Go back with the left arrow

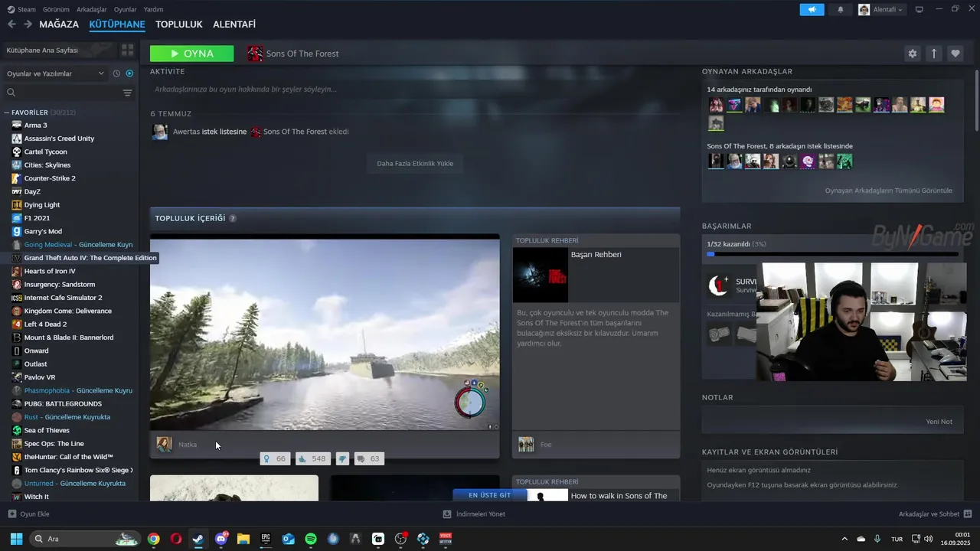[x=11, y=24]
